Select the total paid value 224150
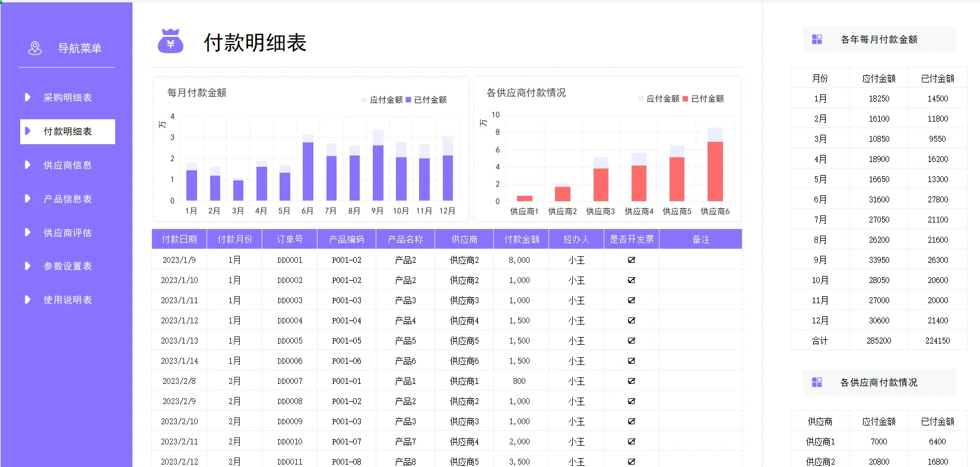This screenshot has width=980, height=467. tap(938, 341)
